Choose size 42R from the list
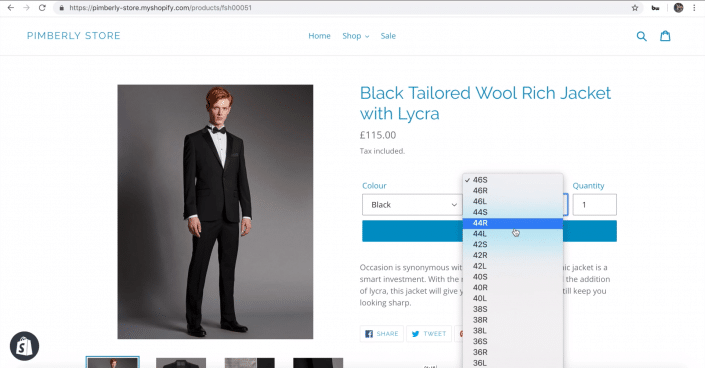705x368 pixels. pyautogui.click(x=513, y=256)
